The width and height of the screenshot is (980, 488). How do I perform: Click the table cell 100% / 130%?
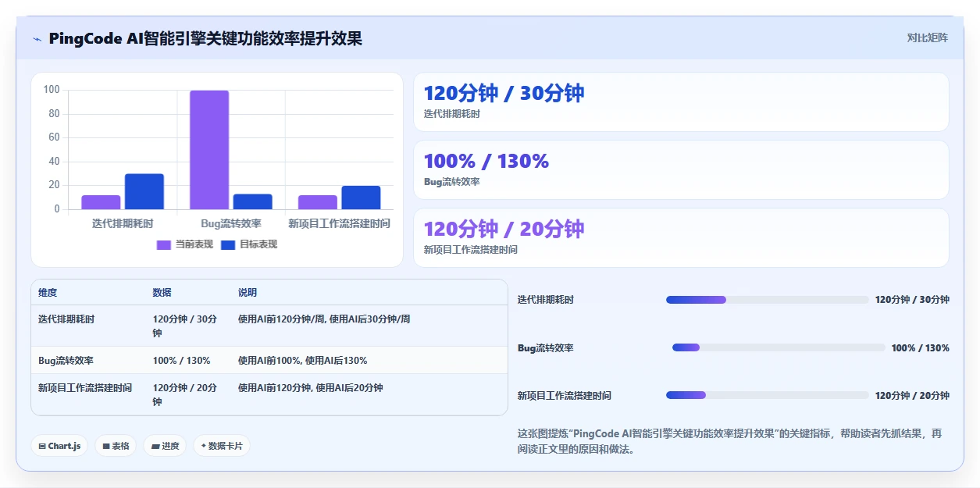[182, 361]
